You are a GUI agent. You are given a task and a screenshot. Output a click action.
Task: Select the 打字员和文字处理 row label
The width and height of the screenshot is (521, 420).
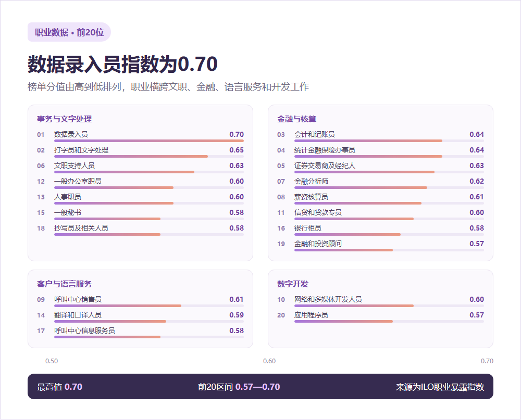coord(81,150)
